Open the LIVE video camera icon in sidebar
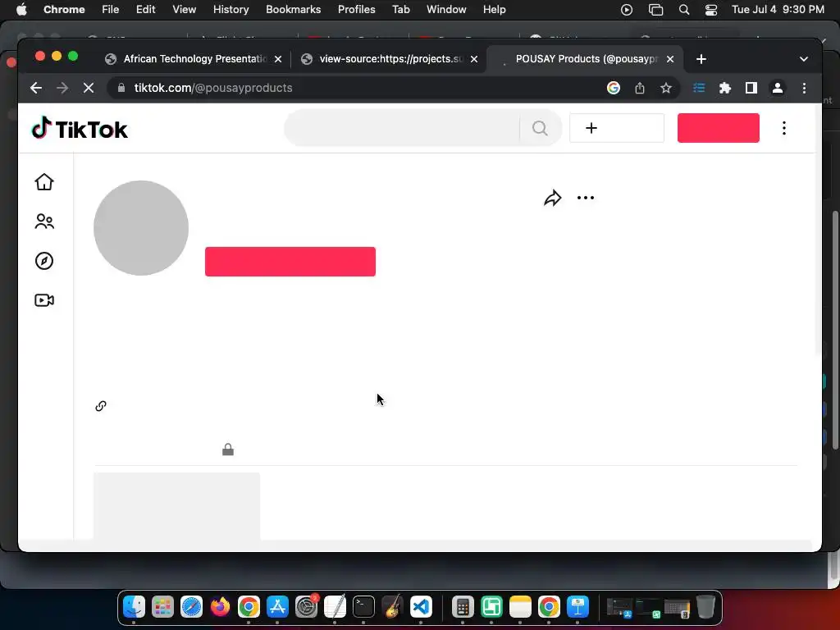Image resolution: width=840 pixels, height=630 pixels. pyautogui.click(x=44, y=300)
